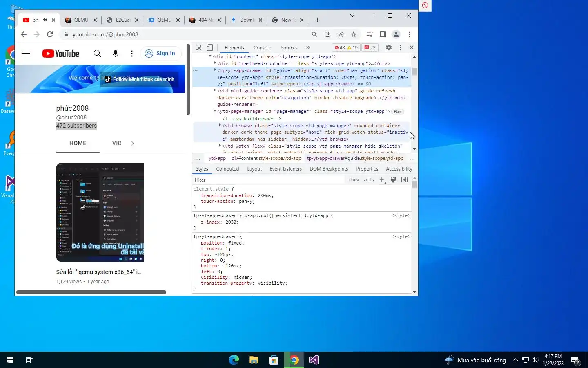Image resolution: width=588 pixels, height=368 pixels.
Task: Expand the masthead-container div node
Action: [215, 63]
